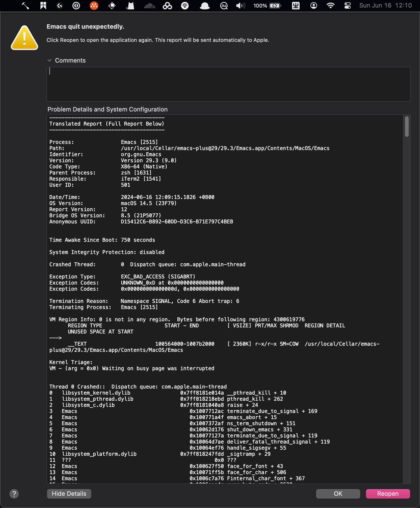Click stack frame 'ns_term_shutdown + 151'

tap(172, 424)
